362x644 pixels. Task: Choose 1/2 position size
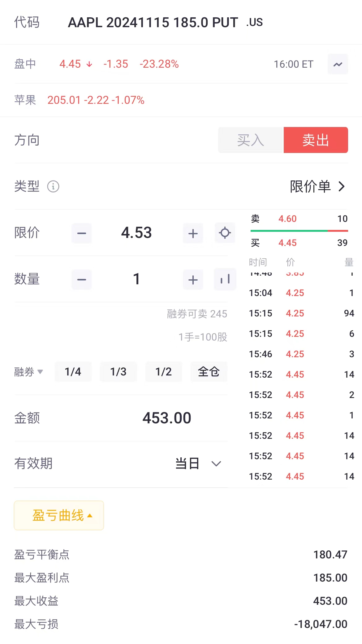pos(164,372)
